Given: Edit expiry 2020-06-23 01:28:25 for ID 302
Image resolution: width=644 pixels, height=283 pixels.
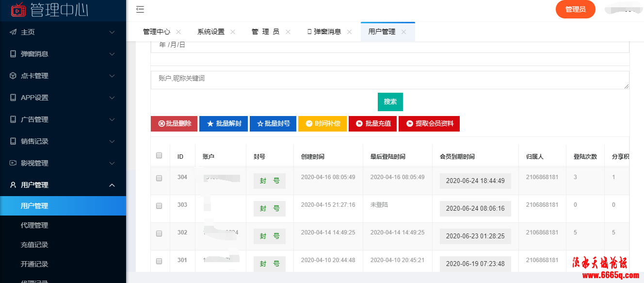Looking at the screenshot, I should pos(475,236).
